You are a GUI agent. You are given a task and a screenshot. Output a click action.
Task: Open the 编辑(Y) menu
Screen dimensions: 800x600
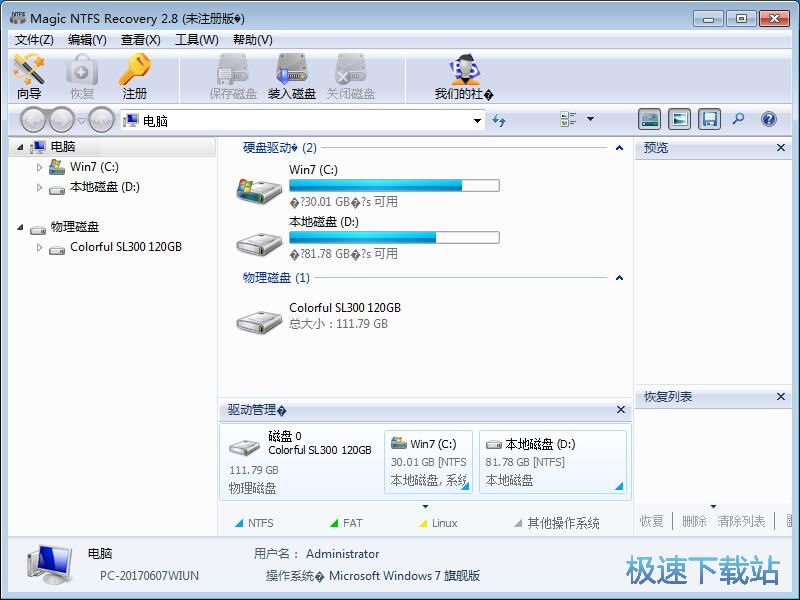pyautogui.click(x=87, y=40)
